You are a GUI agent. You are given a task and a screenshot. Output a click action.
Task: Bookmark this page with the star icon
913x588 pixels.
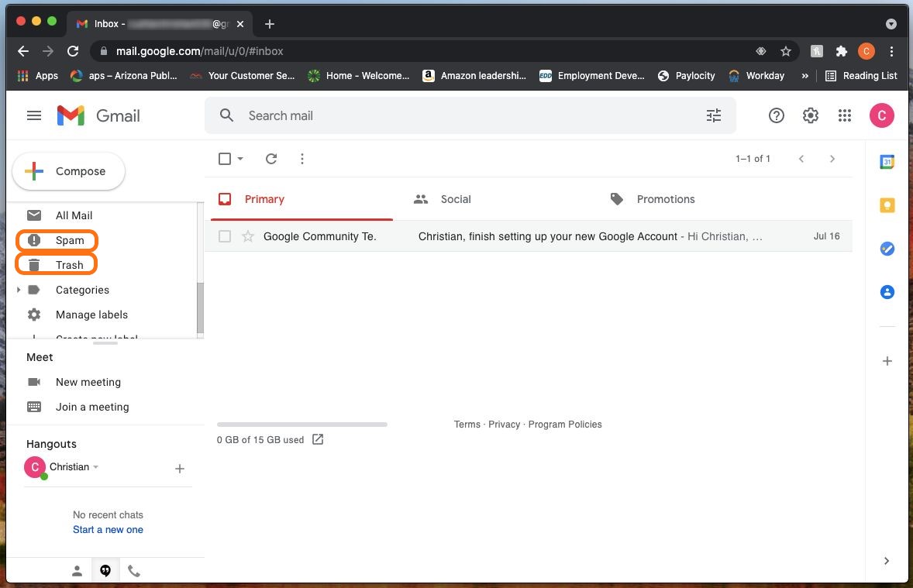[x=785, y=51]
